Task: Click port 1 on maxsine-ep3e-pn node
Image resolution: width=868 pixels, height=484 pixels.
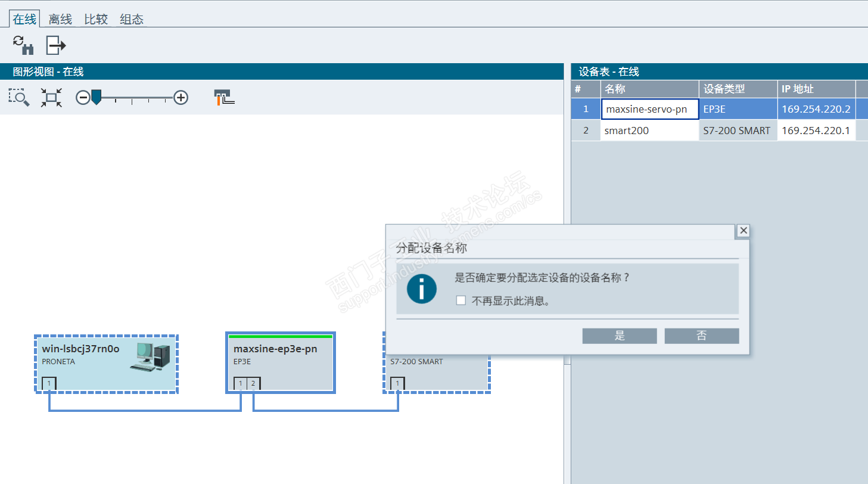Action: (241, 383)
